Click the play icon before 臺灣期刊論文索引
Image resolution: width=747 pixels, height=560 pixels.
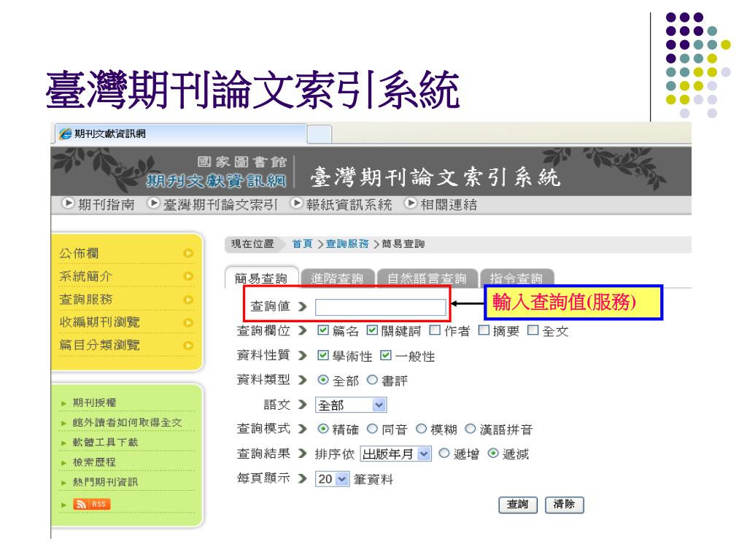pyautogui.click(x=153, y=203)
